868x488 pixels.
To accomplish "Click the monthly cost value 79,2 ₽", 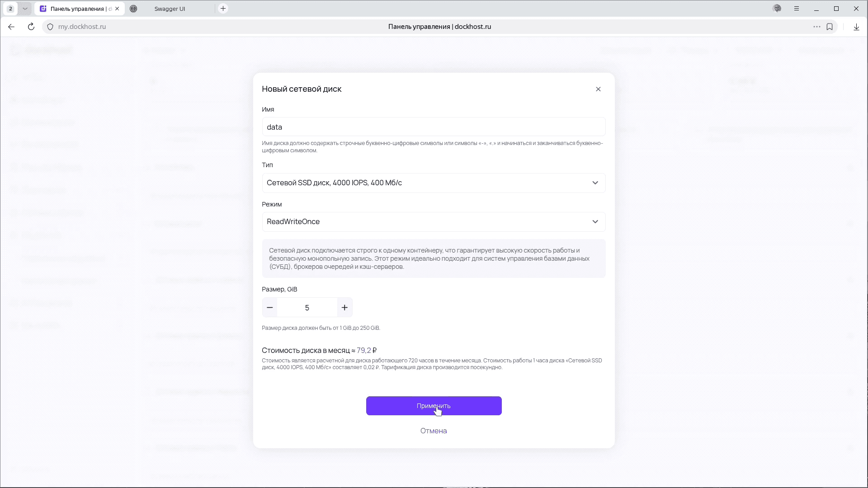I will (367, 350).
